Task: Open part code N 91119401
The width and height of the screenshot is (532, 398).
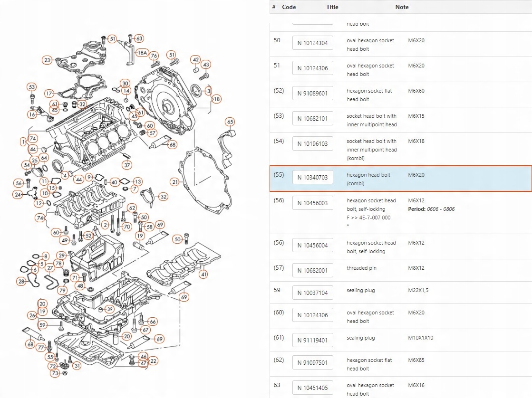Action: coord(312,340)
